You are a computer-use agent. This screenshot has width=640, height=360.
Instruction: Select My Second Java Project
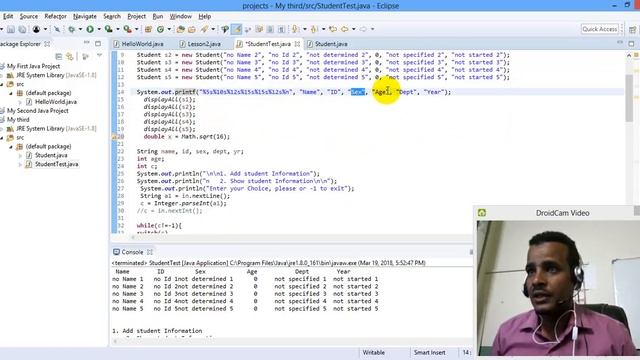click(38, 111)
